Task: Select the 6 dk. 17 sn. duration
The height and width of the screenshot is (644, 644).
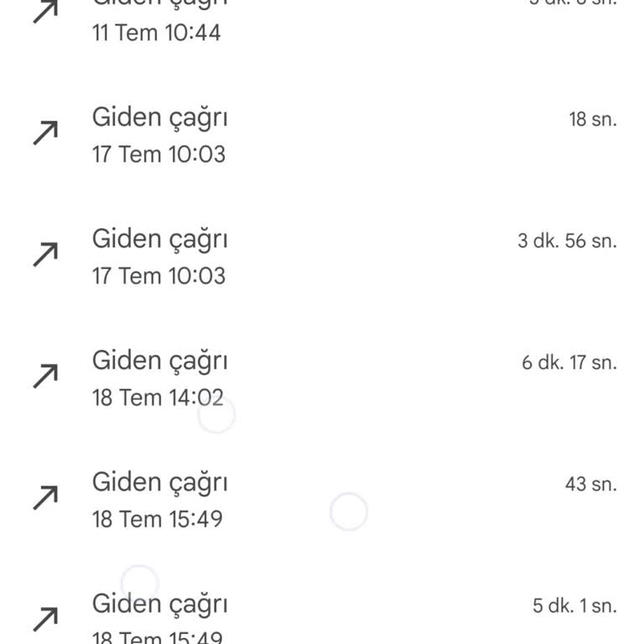Action: (569, 363)
